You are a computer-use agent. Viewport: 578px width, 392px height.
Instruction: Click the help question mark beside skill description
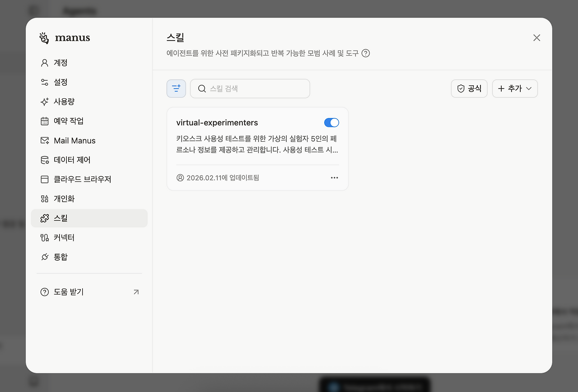click(x=366, y=53)
